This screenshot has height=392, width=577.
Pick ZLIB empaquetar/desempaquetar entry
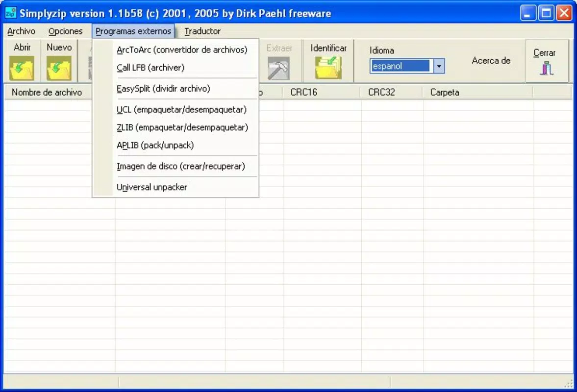point(182,127)
